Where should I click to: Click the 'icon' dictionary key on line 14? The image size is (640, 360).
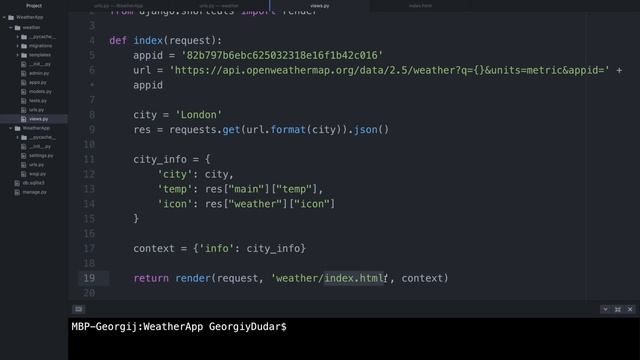[175, 204]
